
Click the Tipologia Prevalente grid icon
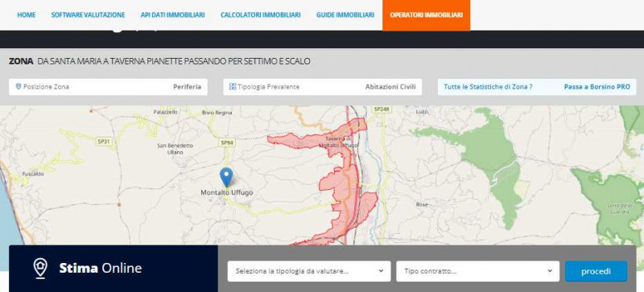click(233, 87)
